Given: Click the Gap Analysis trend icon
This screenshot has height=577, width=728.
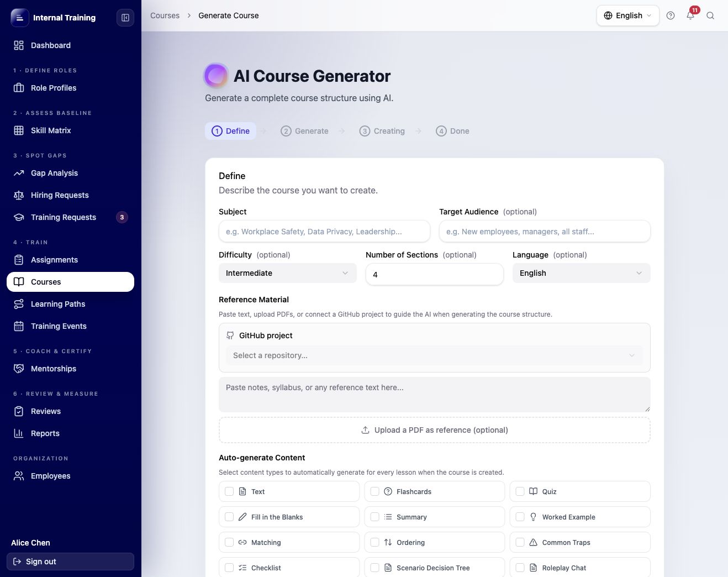Looking at the screenshot, I should [19, 173].
